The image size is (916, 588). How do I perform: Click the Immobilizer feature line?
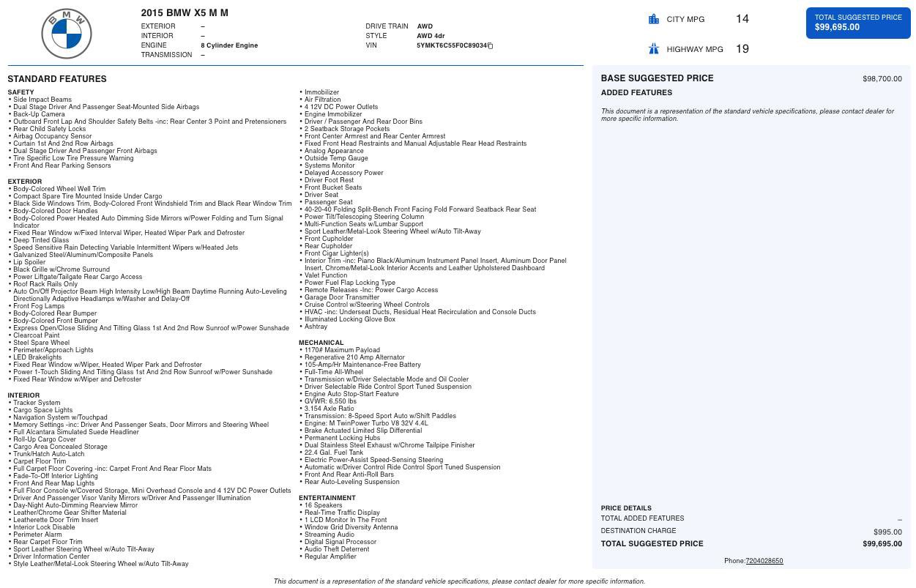[321, 92]
